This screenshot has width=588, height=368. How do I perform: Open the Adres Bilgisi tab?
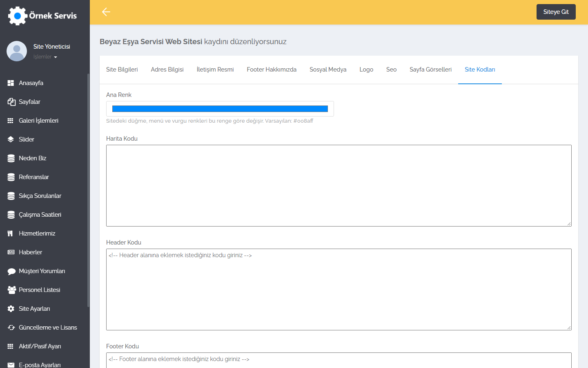[x=167, y=70]
